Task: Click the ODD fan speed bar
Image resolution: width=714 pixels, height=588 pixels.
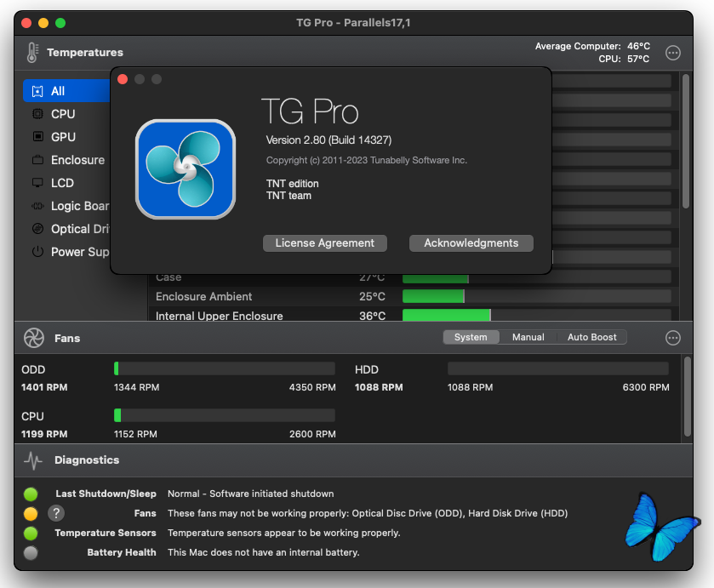Action: point(225,368)
